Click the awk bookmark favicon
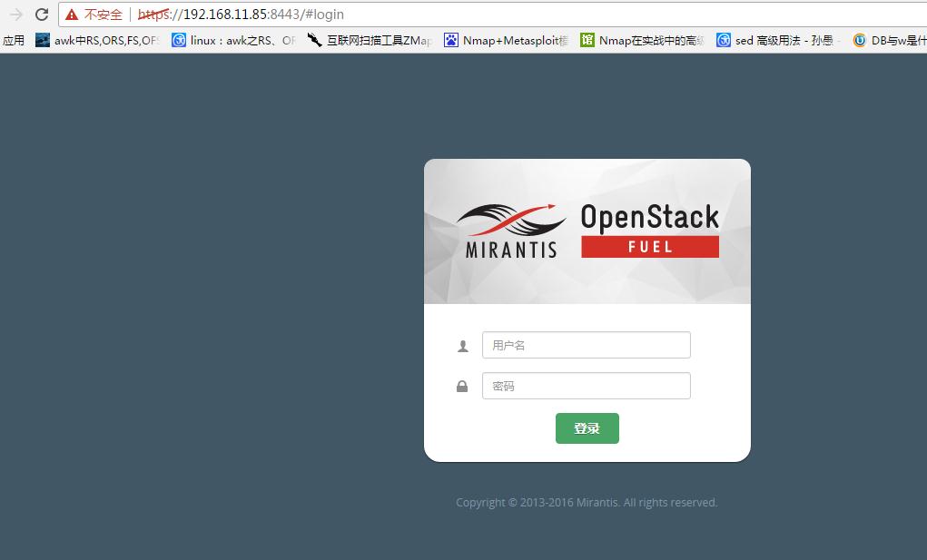Screen dimensions: 927x560 (43, 40)
